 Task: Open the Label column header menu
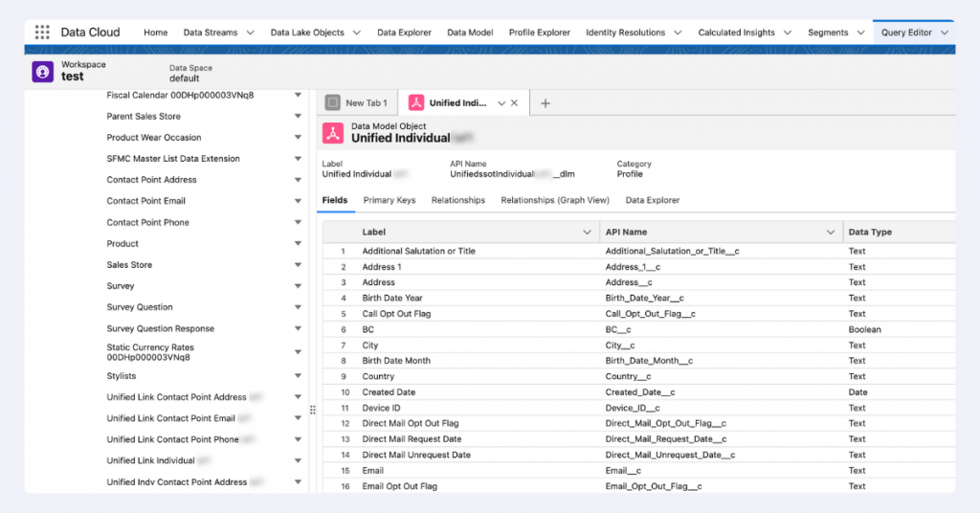point(587,232)
